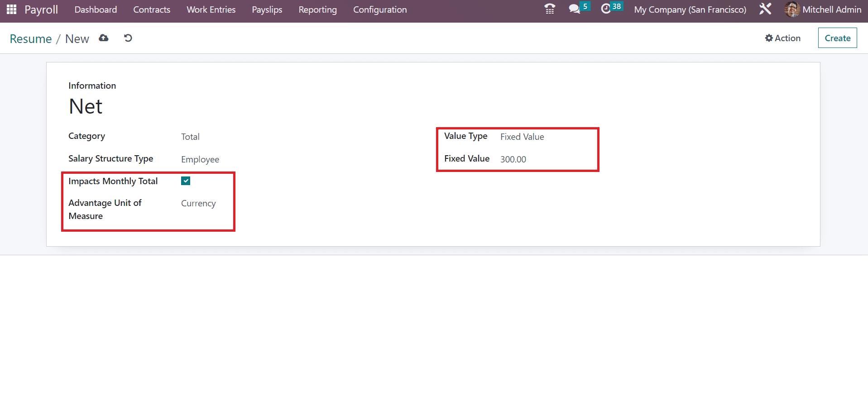Open the Work Entries menu
The image size is (868, 405).
tap(211, 10)
